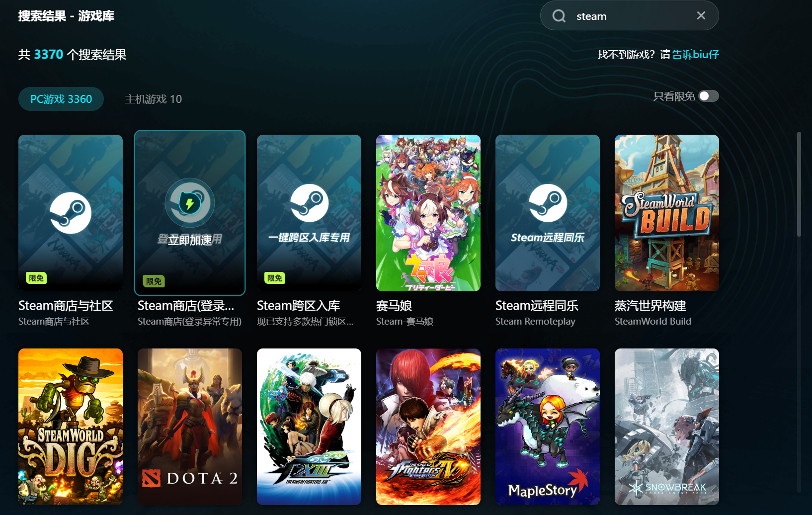
Task: Open the MapleStory game cover
Action: coord(548,427)
